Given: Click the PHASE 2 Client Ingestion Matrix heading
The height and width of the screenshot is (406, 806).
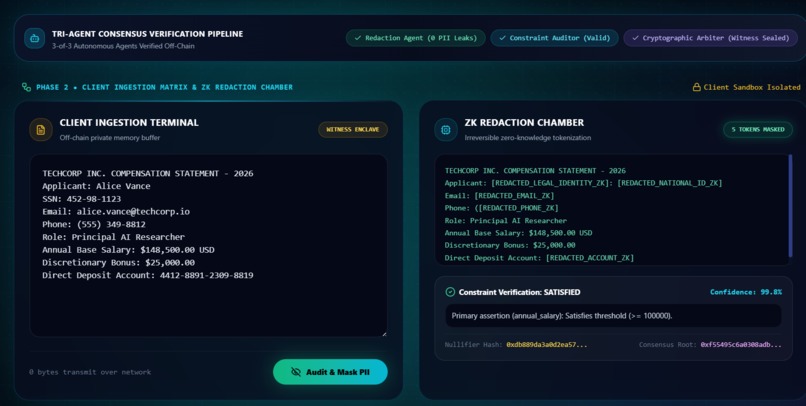Looking at the screenshot, I should pos(164,87).
